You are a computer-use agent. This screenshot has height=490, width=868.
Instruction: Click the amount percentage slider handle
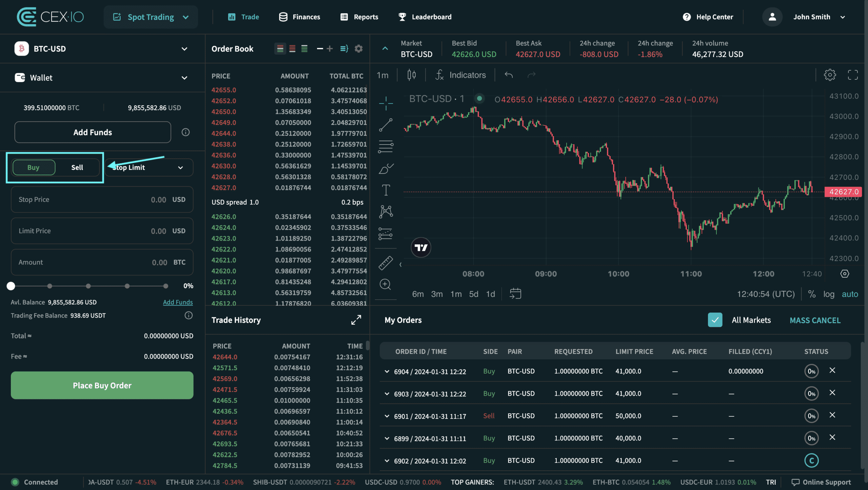[x=11, y=286]
